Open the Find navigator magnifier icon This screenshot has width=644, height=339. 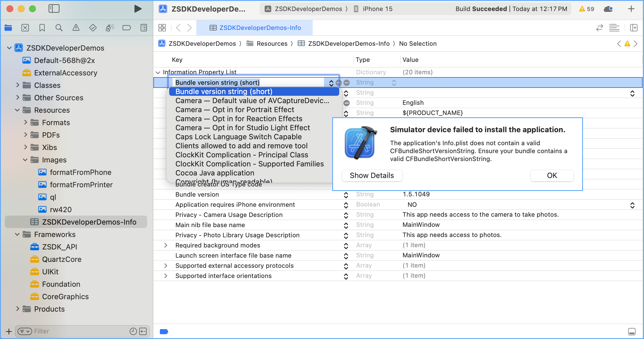point(59,28)
